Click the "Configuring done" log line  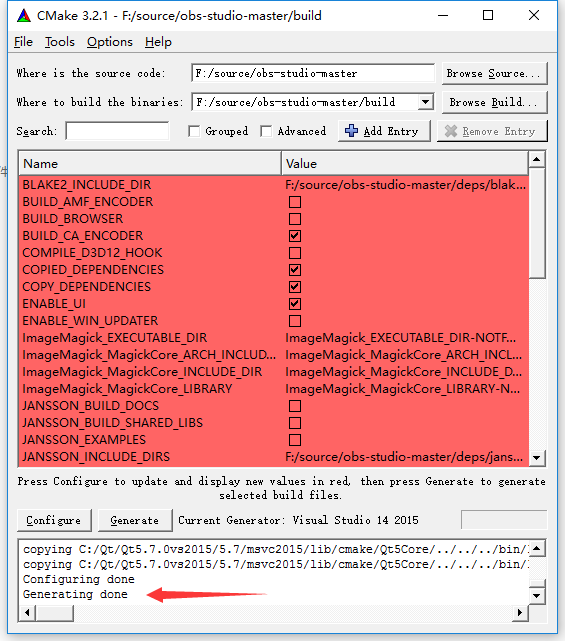(x=78, y=579)
